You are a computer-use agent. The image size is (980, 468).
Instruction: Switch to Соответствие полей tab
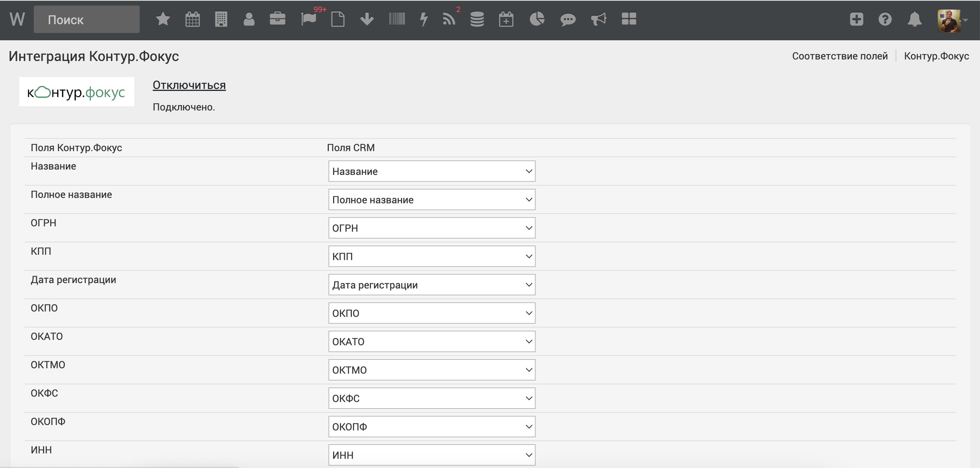point(840,56)
